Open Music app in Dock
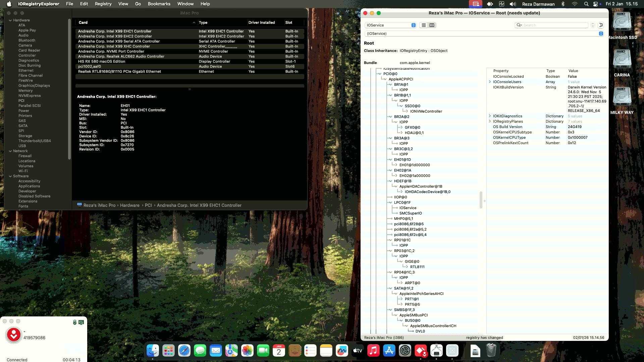The height and width of the screenshot is (362, 644). [373, 351]
